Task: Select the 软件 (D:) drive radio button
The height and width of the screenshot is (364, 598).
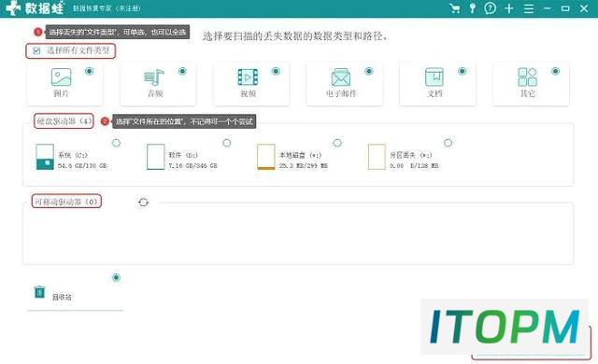Action: 227,143
